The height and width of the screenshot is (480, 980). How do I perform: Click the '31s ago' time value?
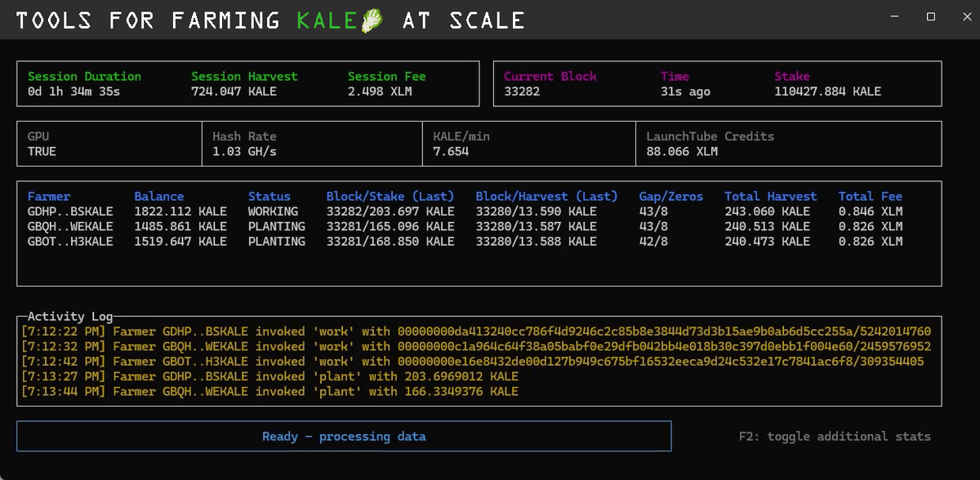pos(685,91)
